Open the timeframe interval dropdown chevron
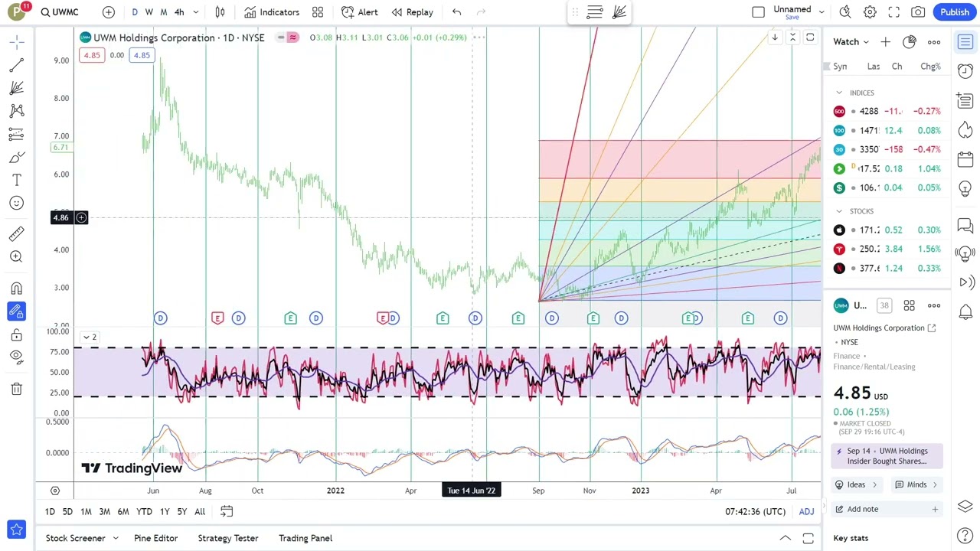The height and width of the screenshot is (551, 980). tap(196, 12)
